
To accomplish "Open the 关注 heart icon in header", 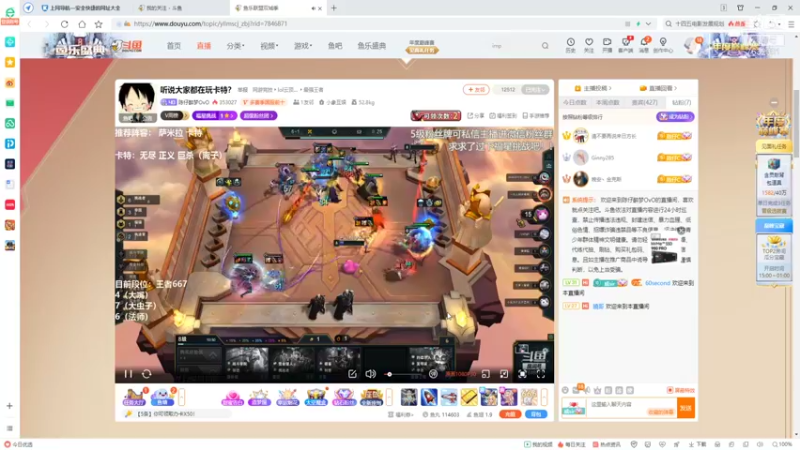I will point(589,45).
